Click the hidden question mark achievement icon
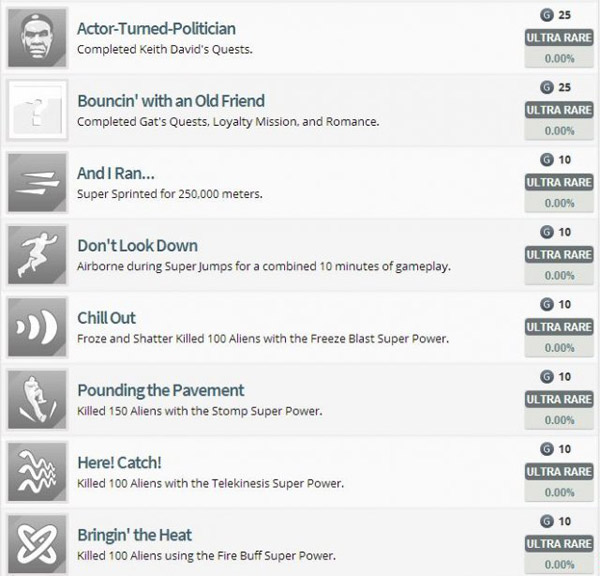The width and height of the screenshot is (600, 576). [x=37, y=110]
